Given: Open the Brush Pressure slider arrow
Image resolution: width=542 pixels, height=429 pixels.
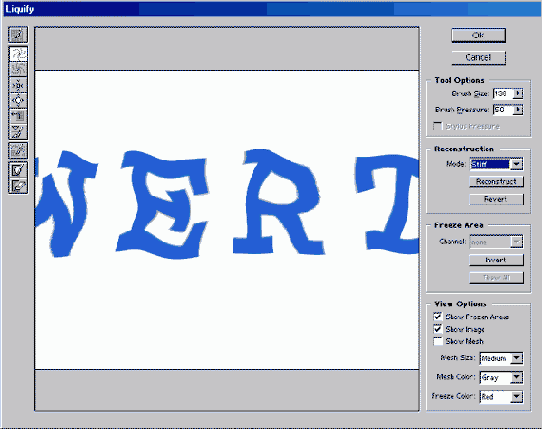Looking at the screenshot, I should point(518,110).
